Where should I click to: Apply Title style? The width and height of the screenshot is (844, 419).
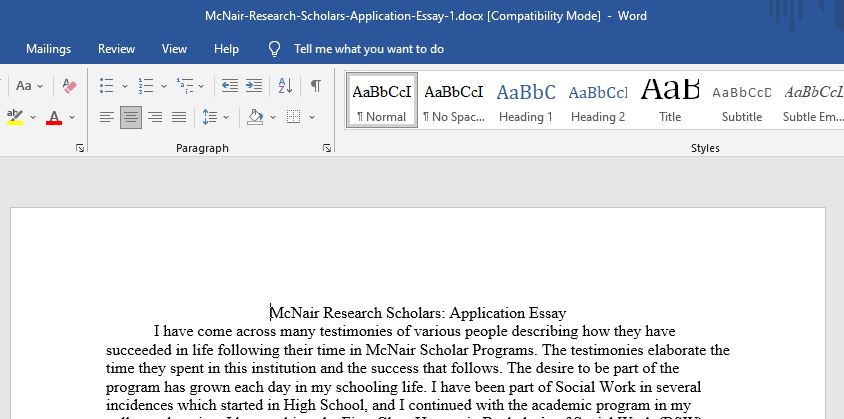click(x=670, y=101)
